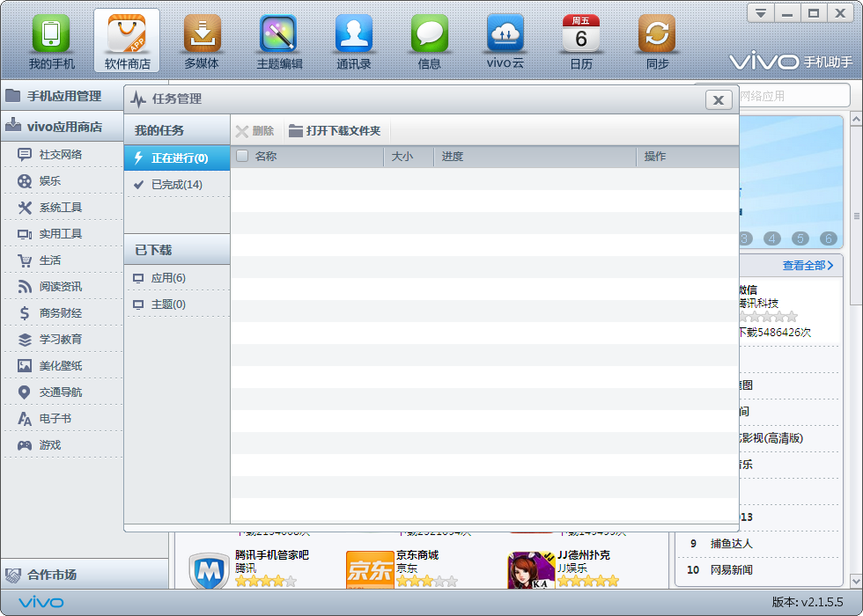The width and height of the screenshot is (863, 616).
Task: Select the 已完成(14) completed tasks tab
Action: [176, 185]
